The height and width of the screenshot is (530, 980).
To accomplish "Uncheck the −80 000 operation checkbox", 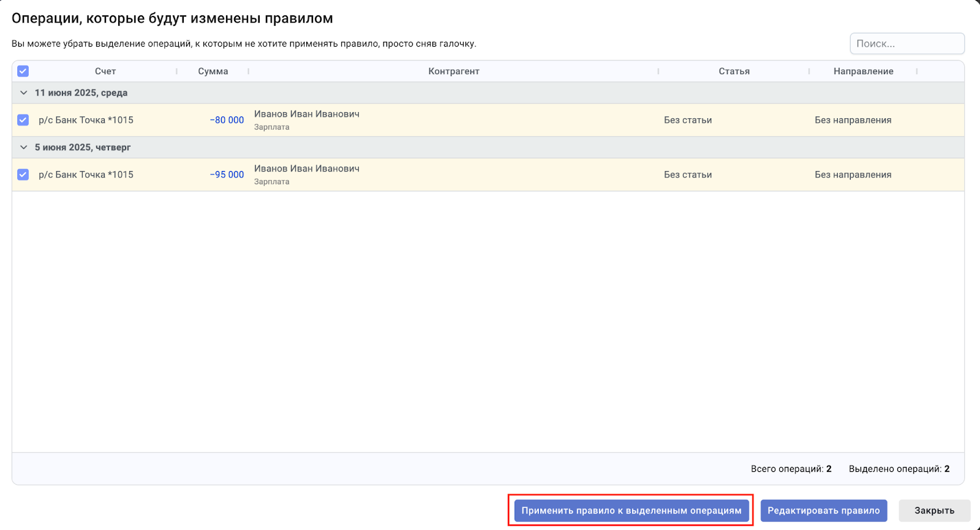I will tap(23, 120).
